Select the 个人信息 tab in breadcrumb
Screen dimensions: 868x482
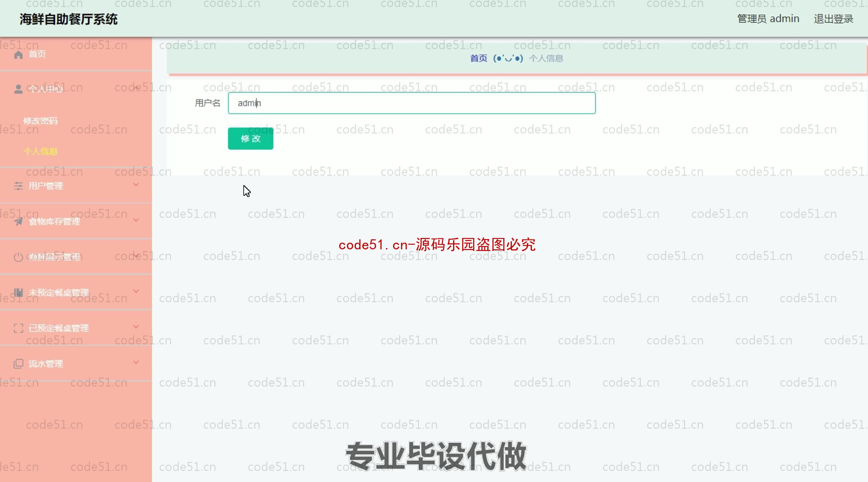point(545,58)
